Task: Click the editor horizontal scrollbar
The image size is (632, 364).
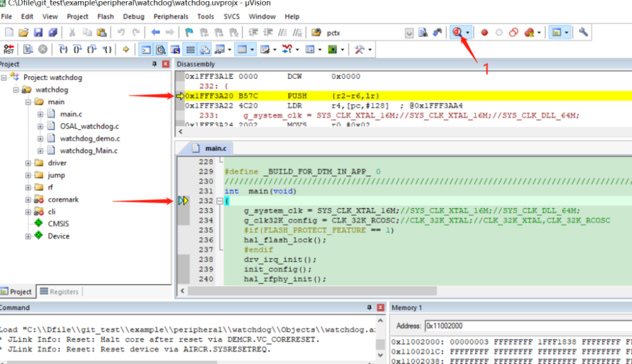Action: 313,291
